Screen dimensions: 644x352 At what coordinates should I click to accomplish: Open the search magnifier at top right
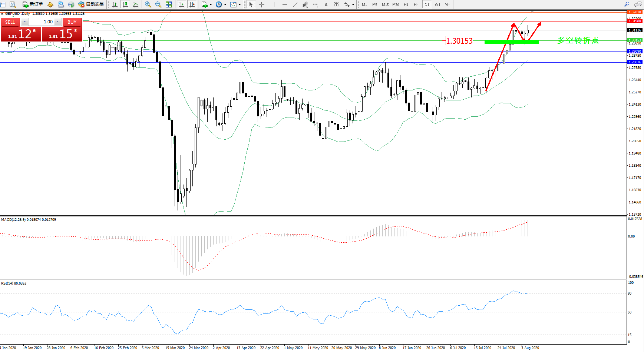[x=627, y=4]
